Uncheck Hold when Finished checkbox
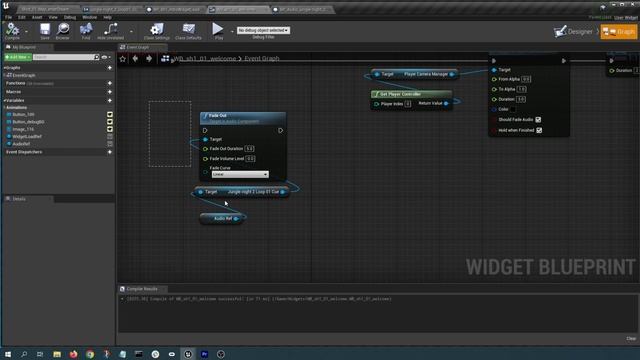 tap(539, 130)
